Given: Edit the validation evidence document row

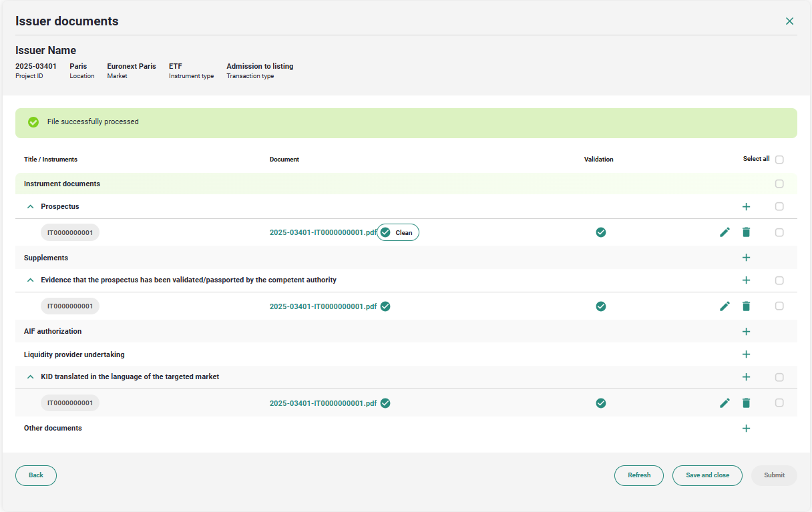Looking at the screenshot, I should (x=725, y=306).
